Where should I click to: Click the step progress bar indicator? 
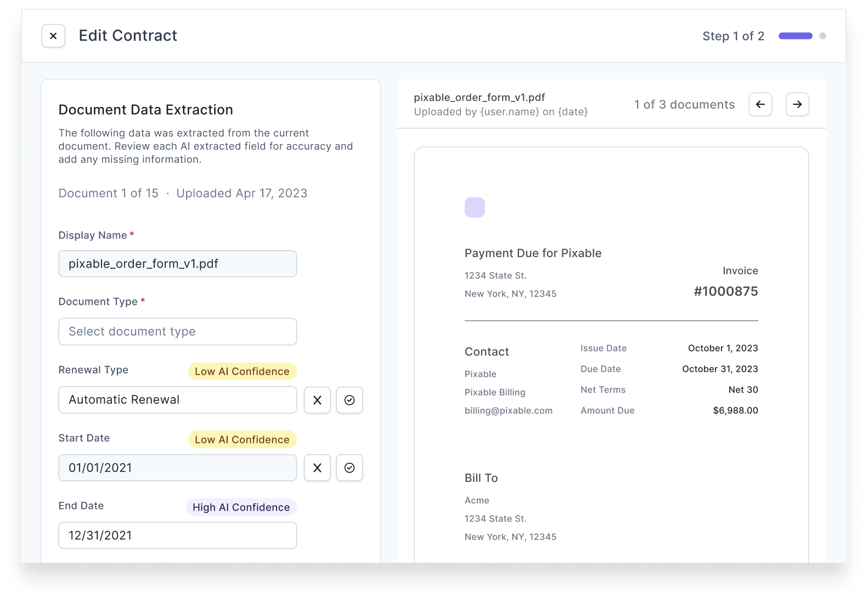coord(796,36)
